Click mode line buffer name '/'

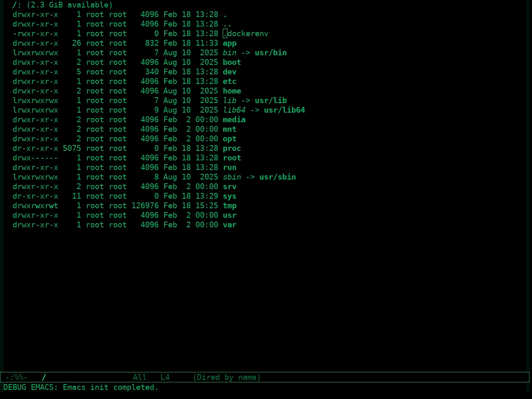point(44,377)
